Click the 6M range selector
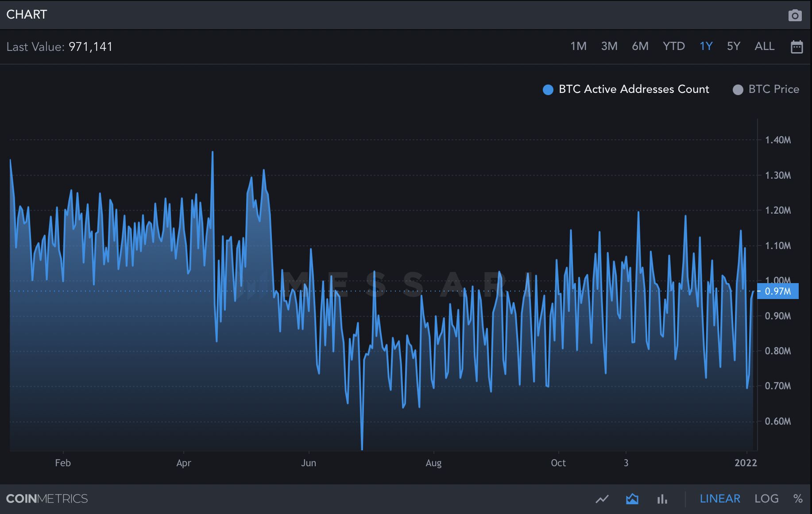 coord(640,46)
